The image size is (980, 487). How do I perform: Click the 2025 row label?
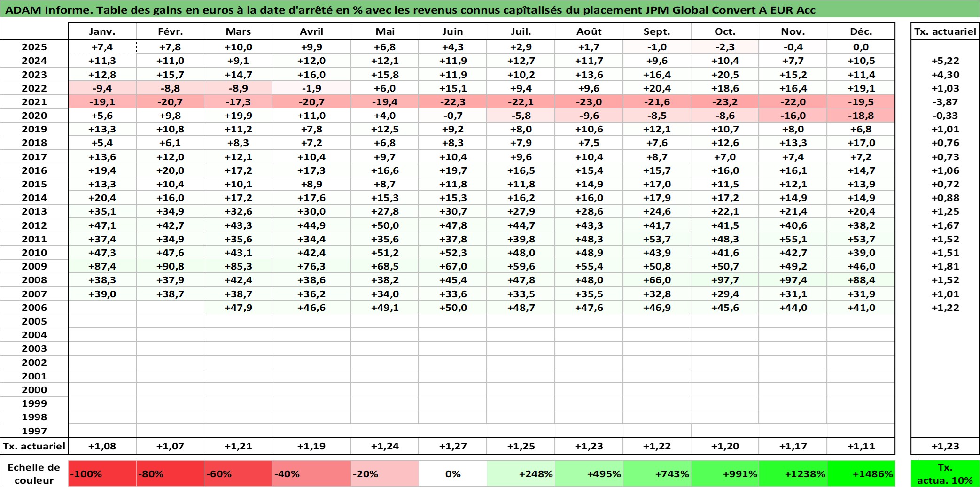[x=34, y=47]
